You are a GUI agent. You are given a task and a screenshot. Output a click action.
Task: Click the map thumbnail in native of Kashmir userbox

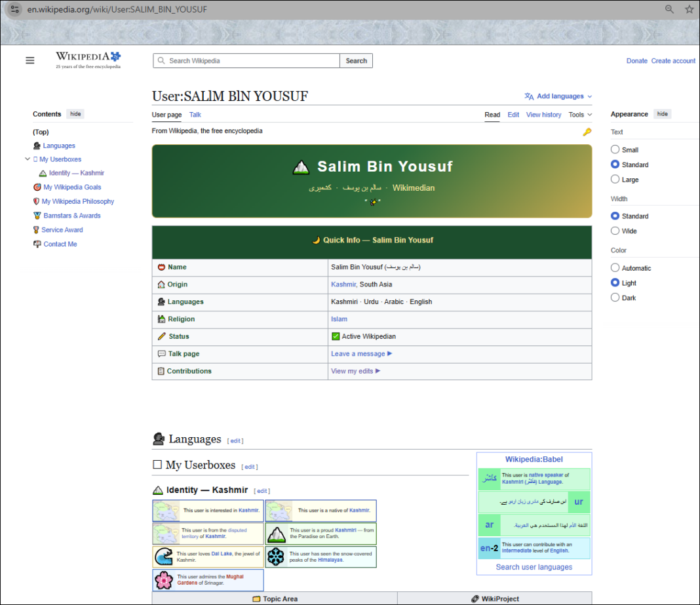[279, 511]
